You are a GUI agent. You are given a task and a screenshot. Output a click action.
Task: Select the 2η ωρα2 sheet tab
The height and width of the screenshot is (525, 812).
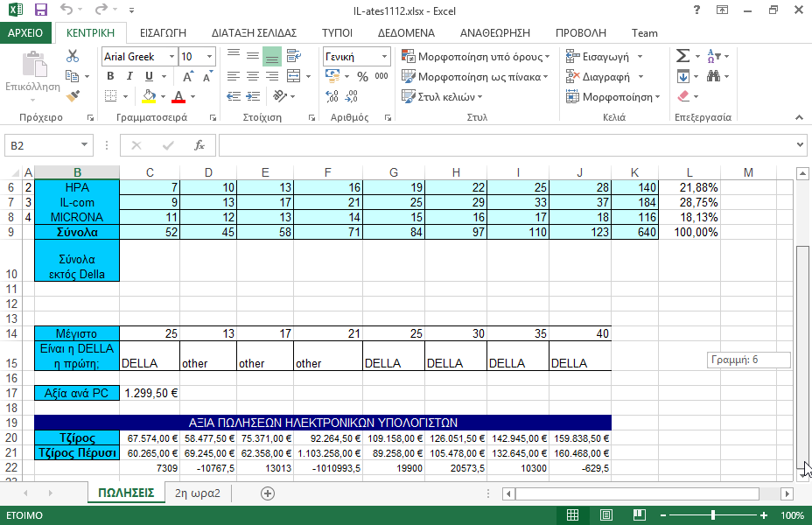(x=197, y=493)
